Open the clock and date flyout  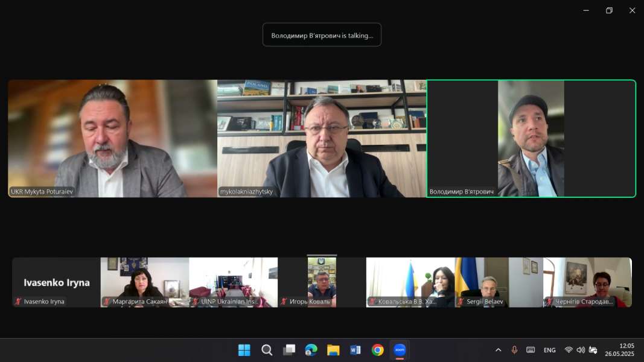(626, 350)
